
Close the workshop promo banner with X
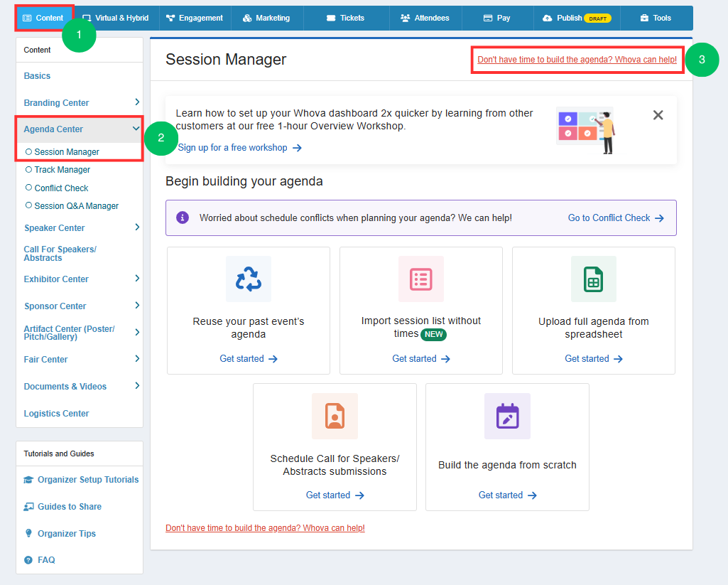658,115
